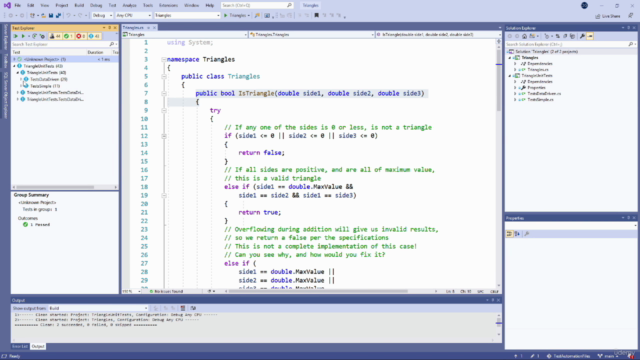This screenshot has height=360, width=640.
Task: Click the Find in Files toolbar icon
Action: [x=257, y=16]
